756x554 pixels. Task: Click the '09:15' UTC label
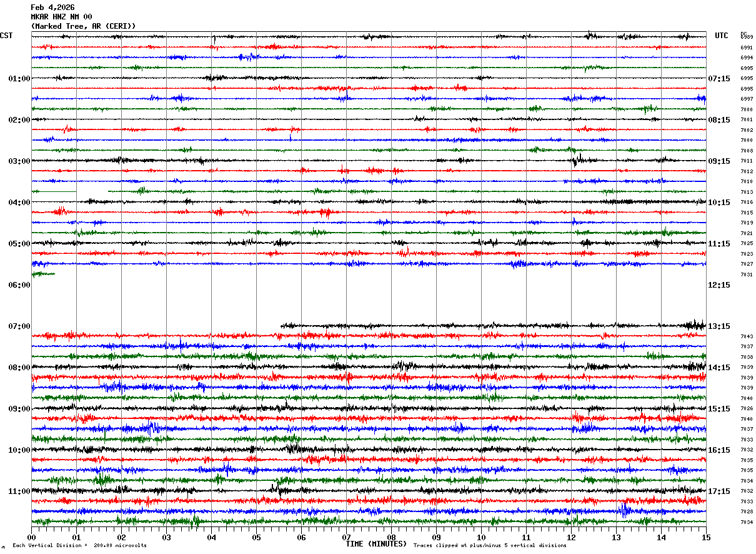point(719,161)
